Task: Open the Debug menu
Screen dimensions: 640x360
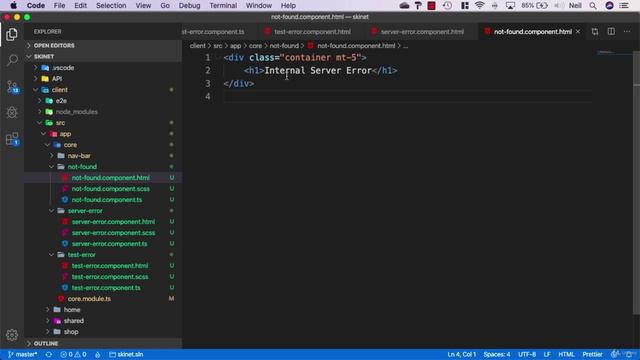Action: click(x=189, y=6)
